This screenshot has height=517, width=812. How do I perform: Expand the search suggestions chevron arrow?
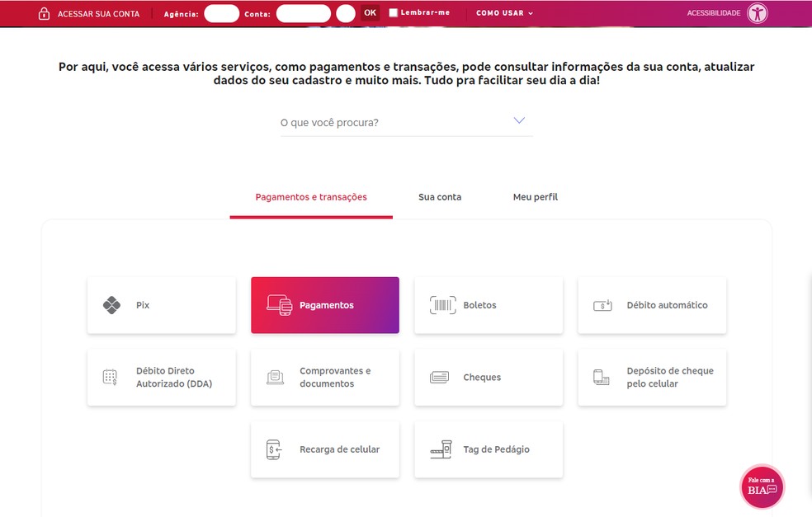(519, 120)
